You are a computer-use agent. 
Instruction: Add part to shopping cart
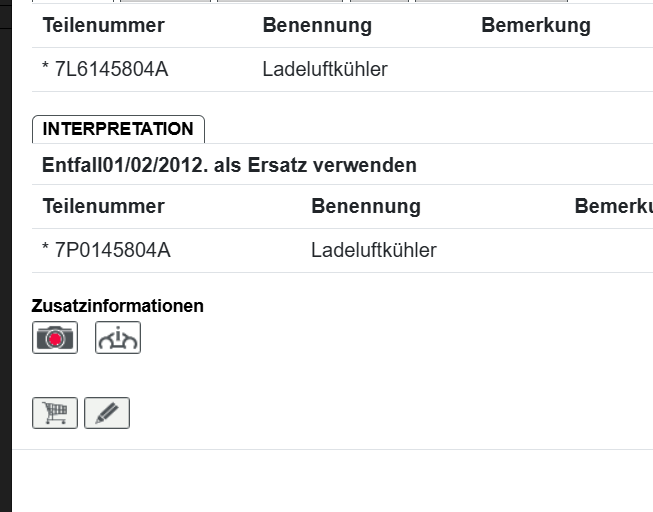pyautogui.click(x=55, y=413)
